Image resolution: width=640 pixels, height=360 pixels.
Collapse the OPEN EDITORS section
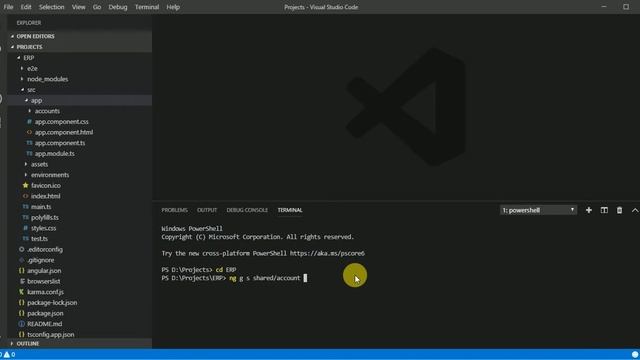pyautogui.click(x=80, y=36)
